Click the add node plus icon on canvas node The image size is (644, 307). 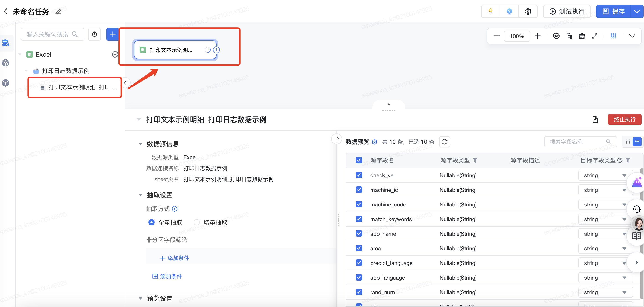pyautogui.click(x=216, y=50)
